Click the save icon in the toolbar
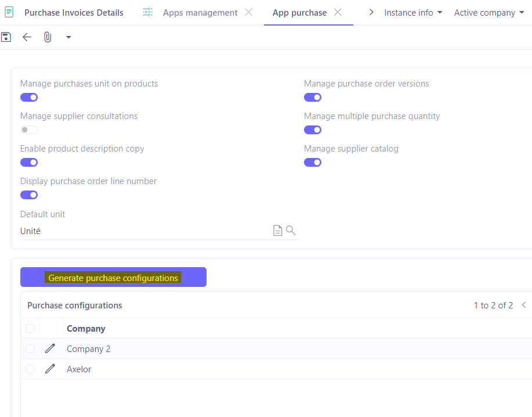 click(6, 37)
